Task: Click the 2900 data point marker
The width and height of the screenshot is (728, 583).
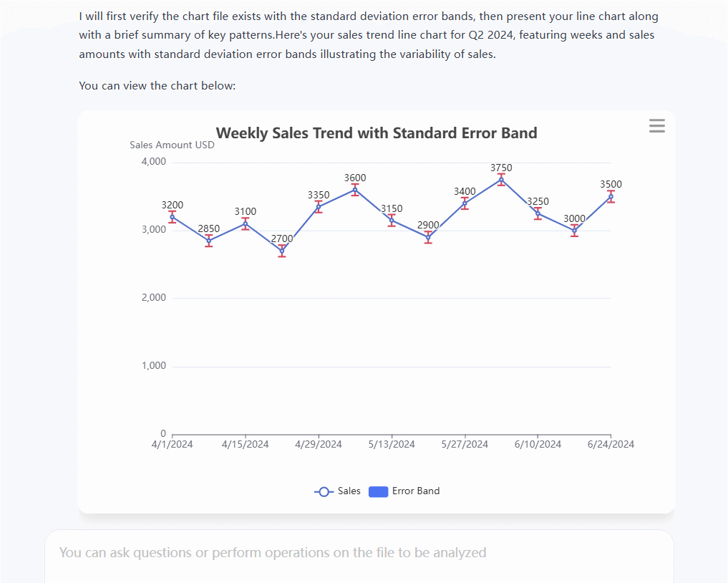Action: 428,237
